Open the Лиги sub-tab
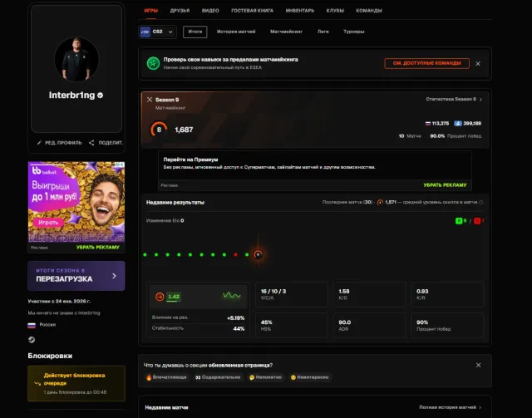The width and height of the screenshot is (532, 418). coord(323,32)
